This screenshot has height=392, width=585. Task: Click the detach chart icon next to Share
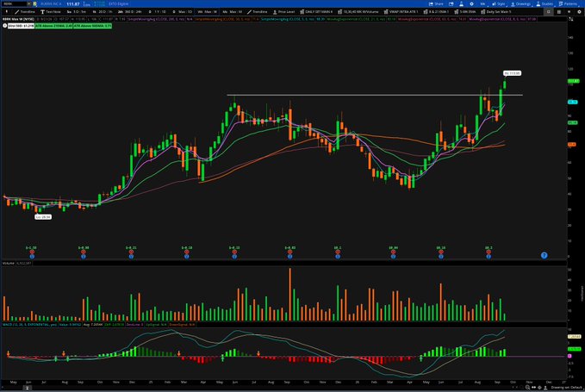[451, 3]
